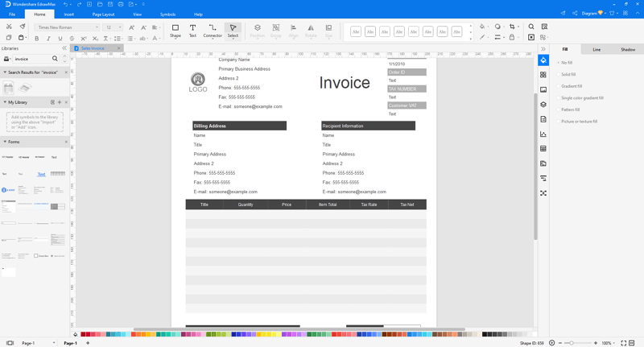Pick a red swatch from color palette
644x347 pixels.
click(x=84, y=335)
